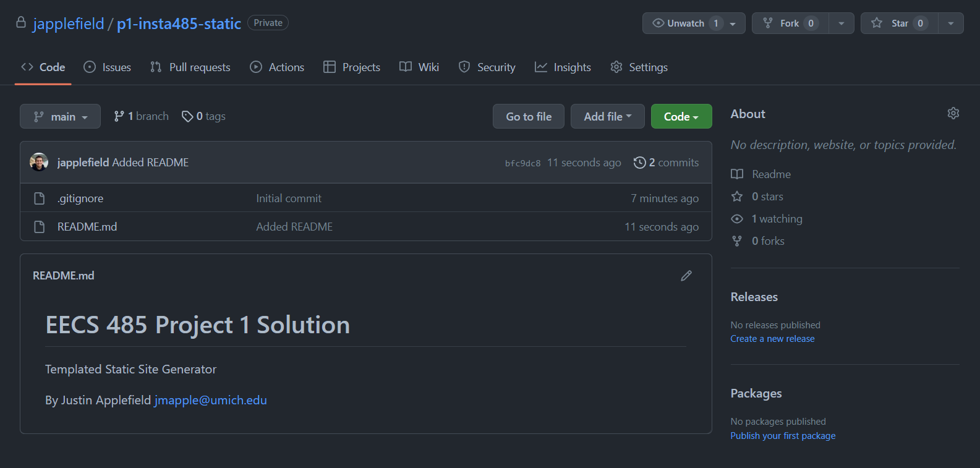Viewport: 980px width, 468px height.
Task: Open the Add file dropdown
Action: 607,116
